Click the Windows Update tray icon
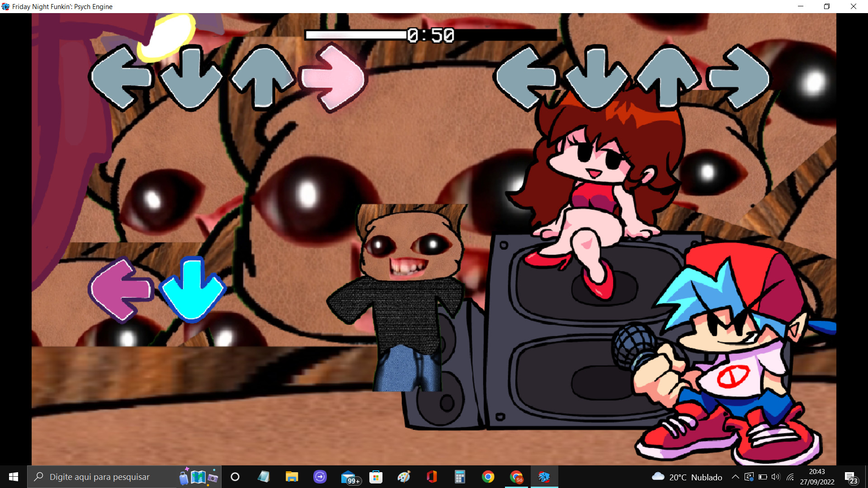868x488 pixels. point(749,477)
